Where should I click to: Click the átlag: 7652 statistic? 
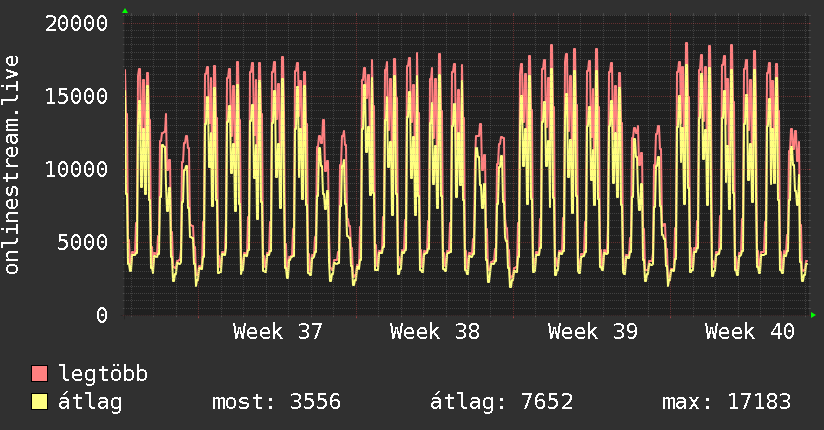[x=501, y=402]
